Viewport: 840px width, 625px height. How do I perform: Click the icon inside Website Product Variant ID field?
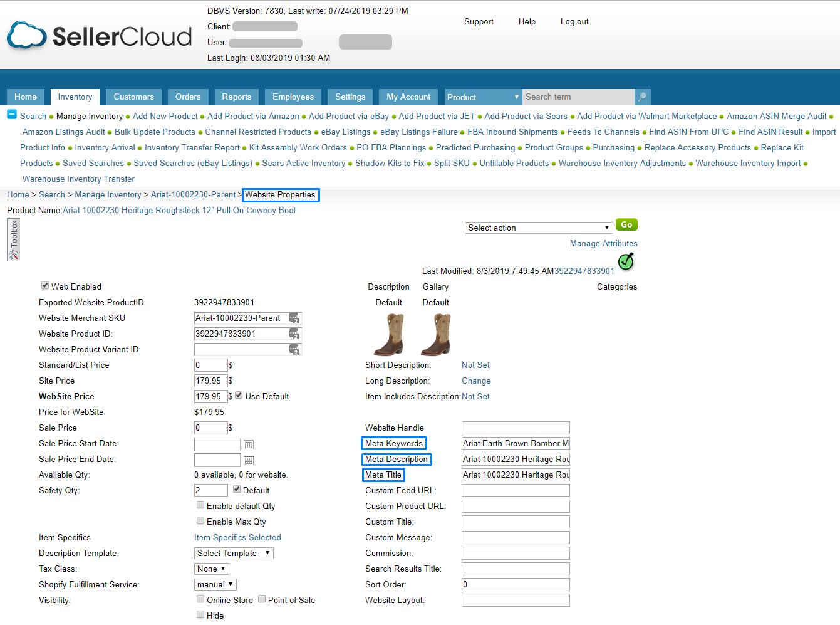pos(294,350)
